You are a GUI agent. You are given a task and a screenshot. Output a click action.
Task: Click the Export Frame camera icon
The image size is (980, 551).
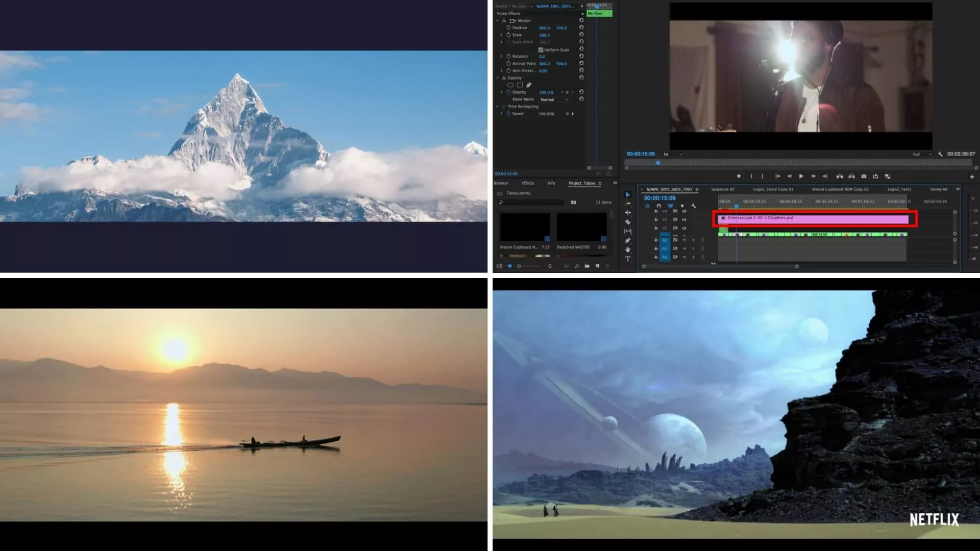point(864,176)
